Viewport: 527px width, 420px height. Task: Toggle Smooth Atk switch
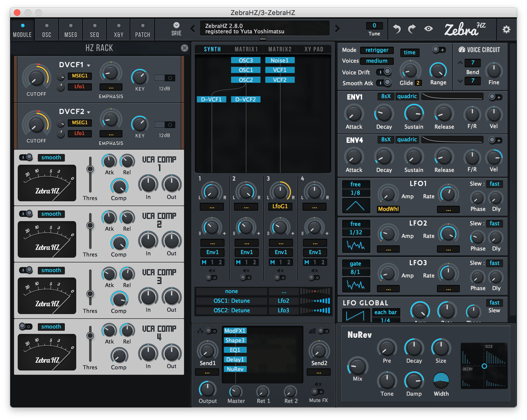point(384,82)
